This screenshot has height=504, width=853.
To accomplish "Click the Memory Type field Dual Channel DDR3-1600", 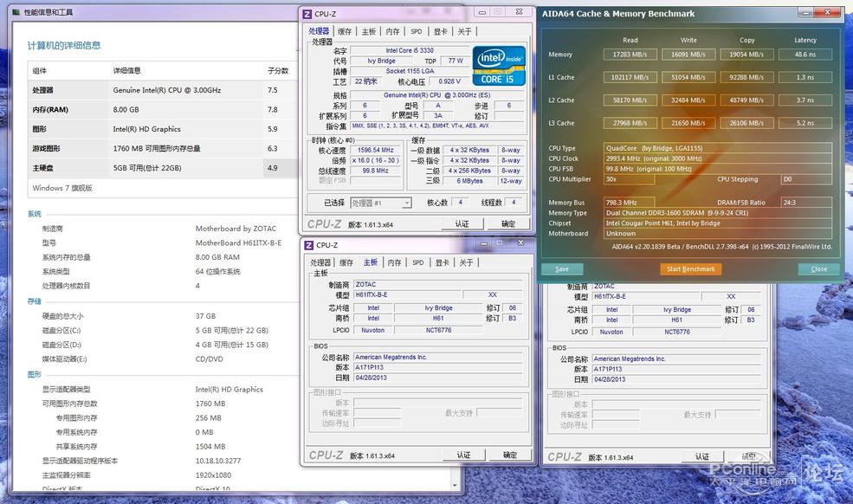I will (718, 213).
